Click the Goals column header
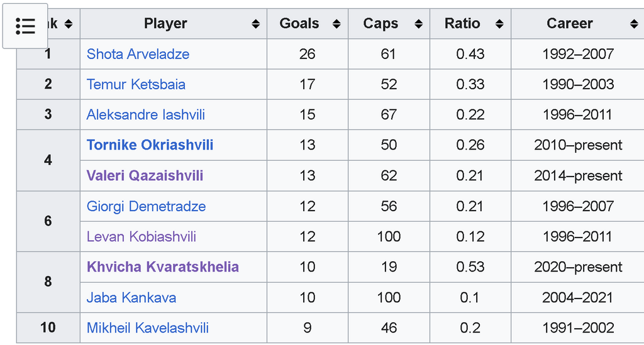The height and width of the screenshot is (345, 644). pyautogui.click(x=299, y=24)
